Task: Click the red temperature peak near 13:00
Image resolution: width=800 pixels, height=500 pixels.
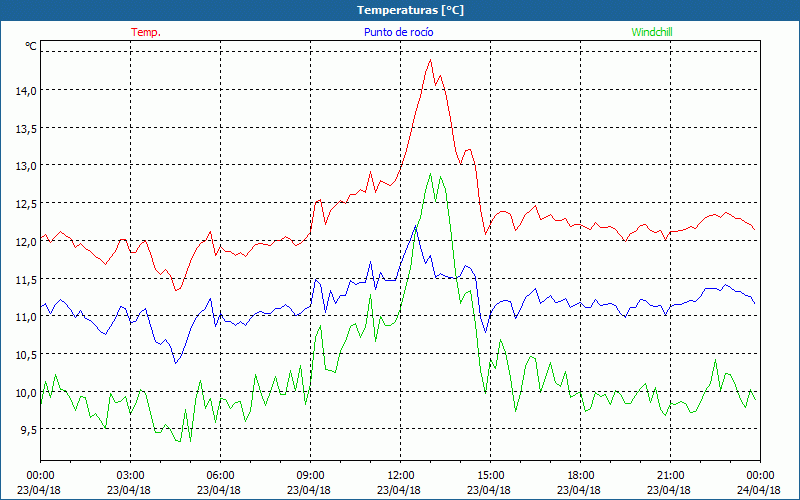Action: (x=430, y=60)
